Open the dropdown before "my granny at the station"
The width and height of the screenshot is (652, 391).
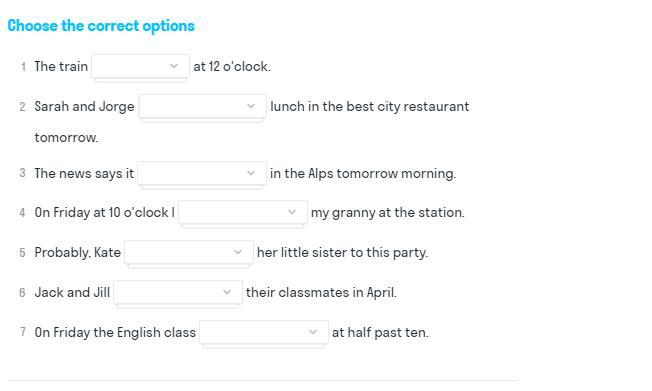(243, 212)
